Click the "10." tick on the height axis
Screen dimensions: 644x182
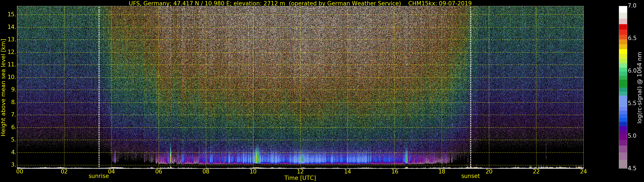12,77
